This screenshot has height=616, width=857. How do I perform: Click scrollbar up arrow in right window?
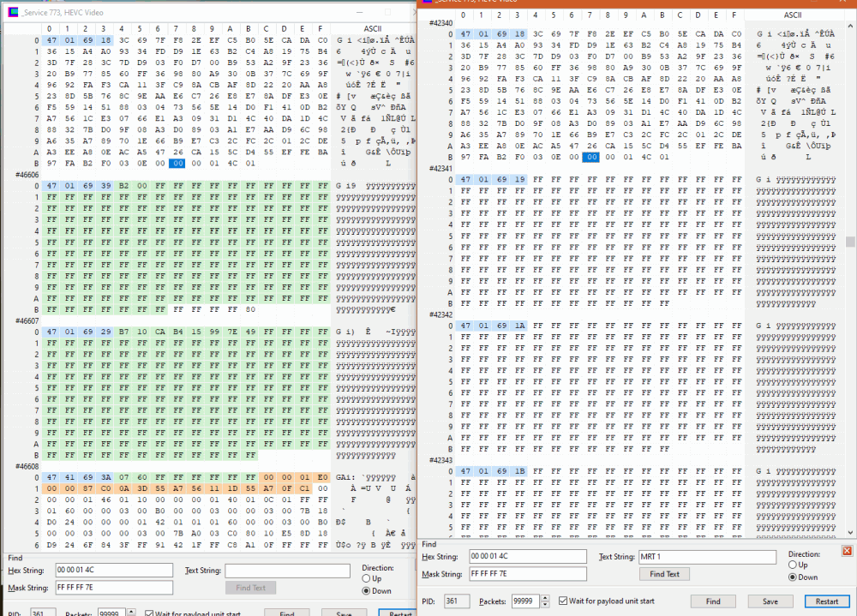(x=850, y=26)
